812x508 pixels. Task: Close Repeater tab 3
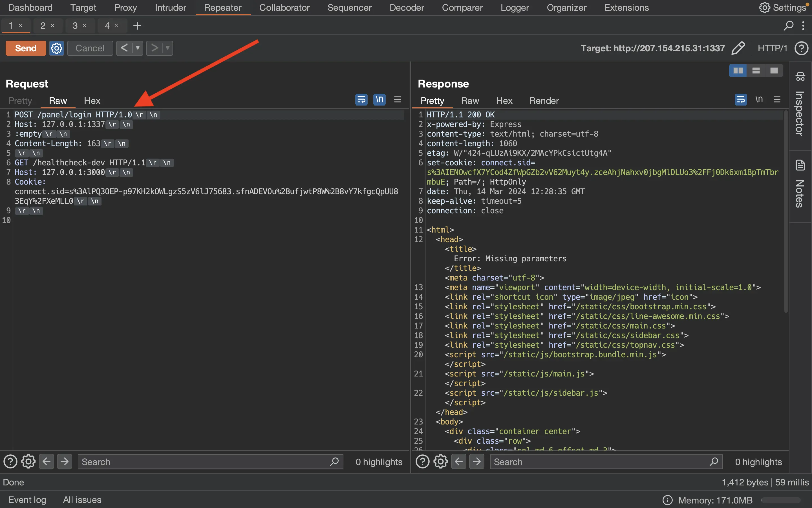coord(85,25)
